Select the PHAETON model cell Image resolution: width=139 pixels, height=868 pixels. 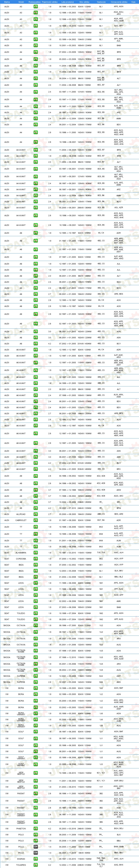click(21, 829)
